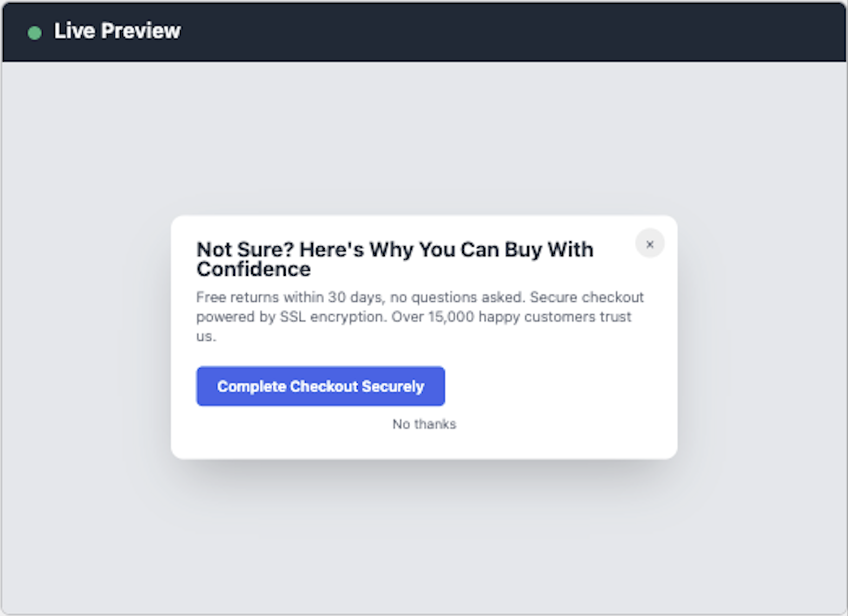Image resolution: width=848 pixels, height=616 pixels.
Task: Click 'Buy With' in the popup heading
Action: coord(549,250)
